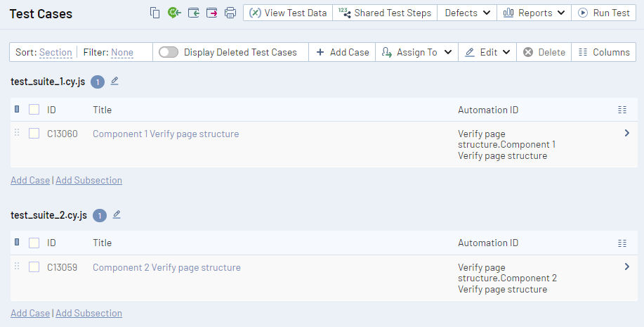Check the box for case C13060

click(x=34, y=134)
